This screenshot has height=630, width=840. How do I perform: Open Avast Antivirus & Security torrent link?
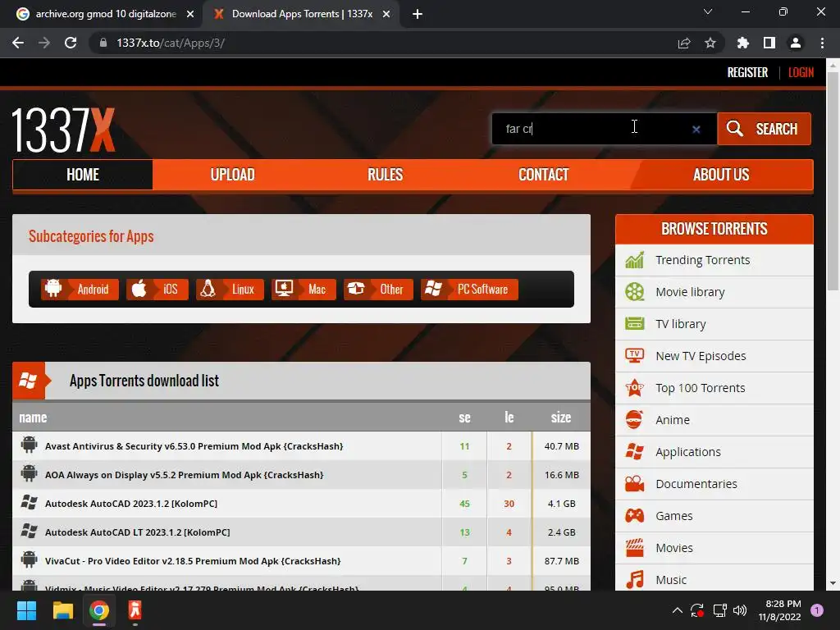194,446
